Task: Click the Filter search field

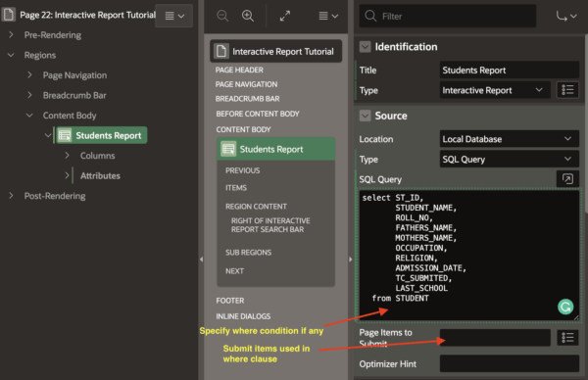Action: pos(448,16)
